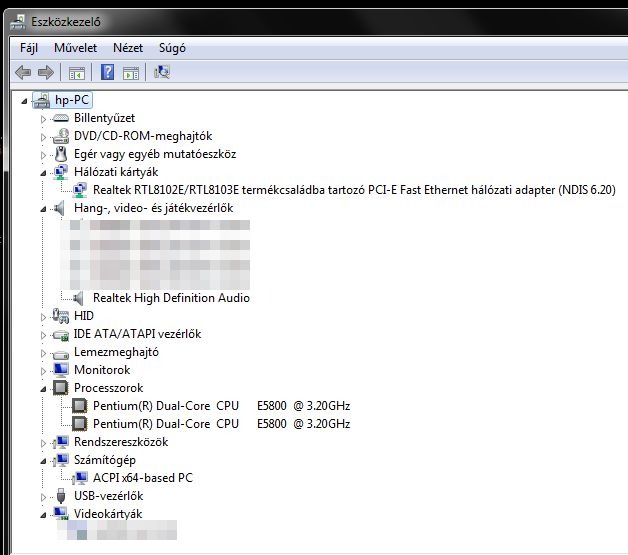Collapse the Videokártyák category
The width and height of the screenshot is (628, 555).
click(43, 515)
